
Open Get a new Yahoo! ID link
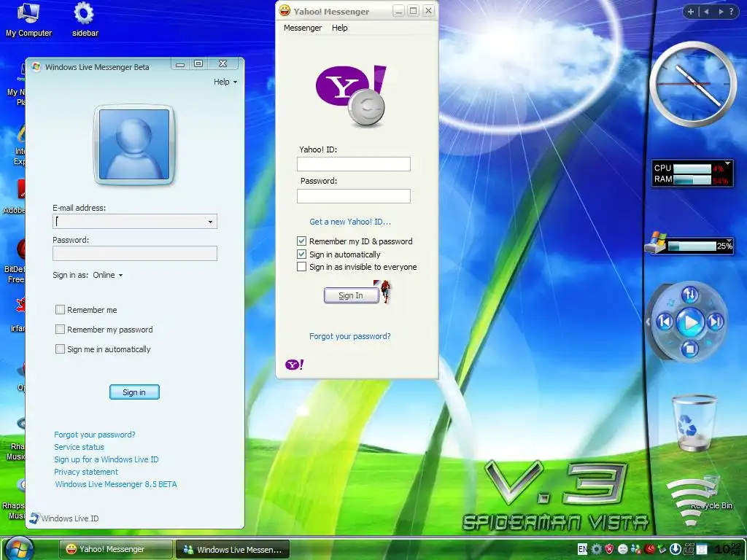350,222
